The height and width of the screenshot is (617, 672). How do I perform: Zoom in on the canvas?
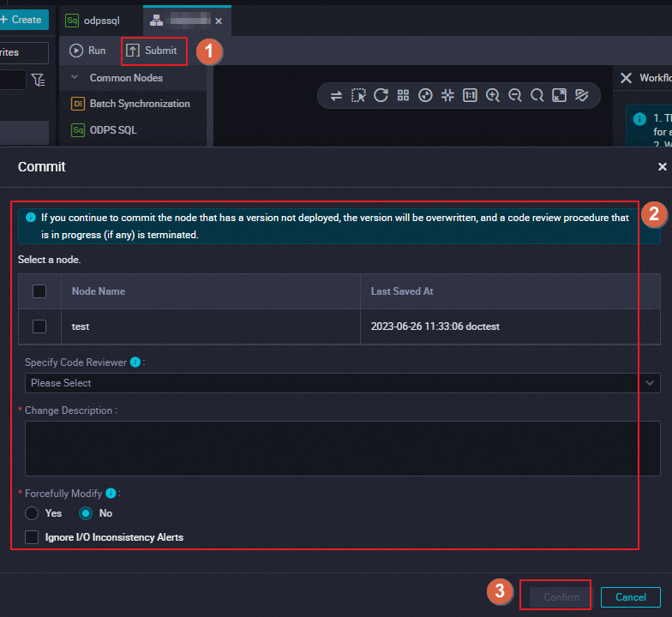492,95
